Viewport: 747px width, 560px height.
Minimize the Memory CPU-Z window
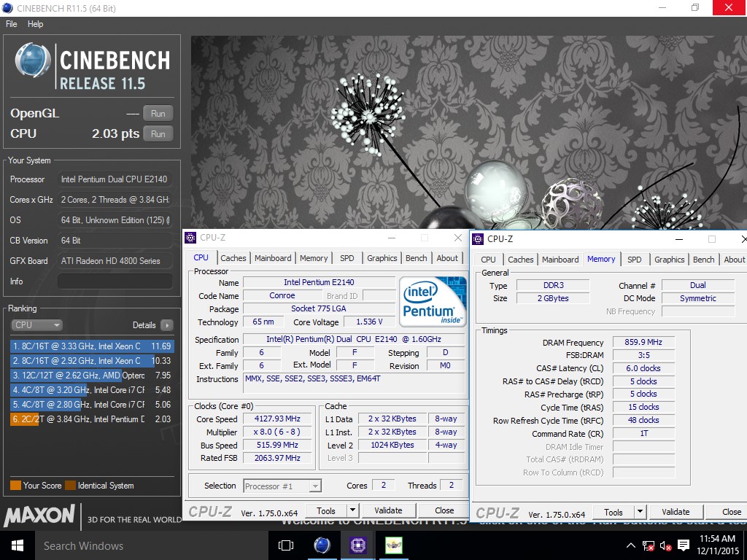coord(679,239)
